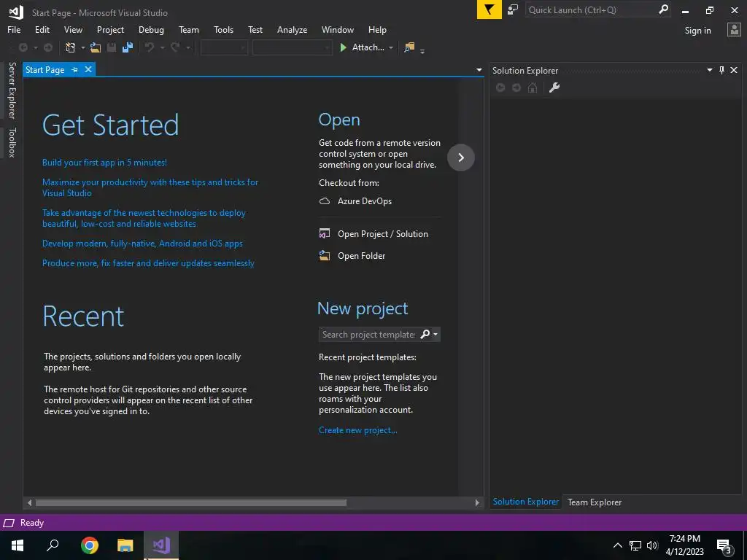
Task: Click the 'Create new project...' link
Action: pyautogui.click(x=357, y=430)
